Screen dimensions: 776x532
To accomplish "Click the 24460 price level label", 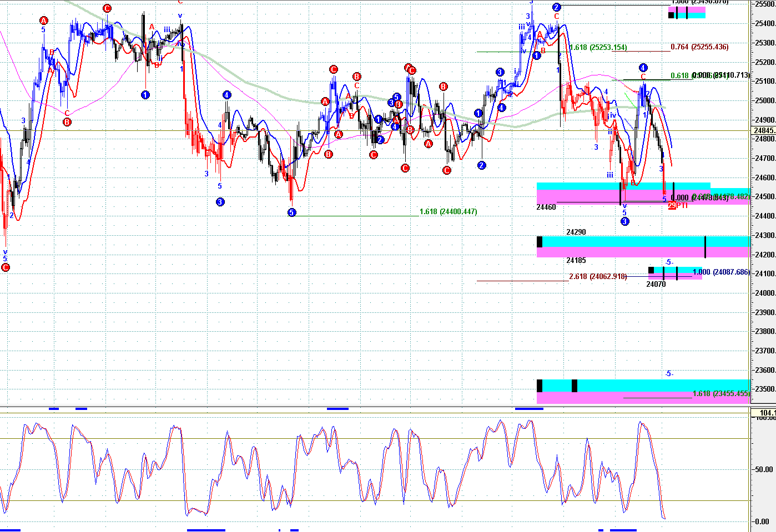I will point(546,207).
